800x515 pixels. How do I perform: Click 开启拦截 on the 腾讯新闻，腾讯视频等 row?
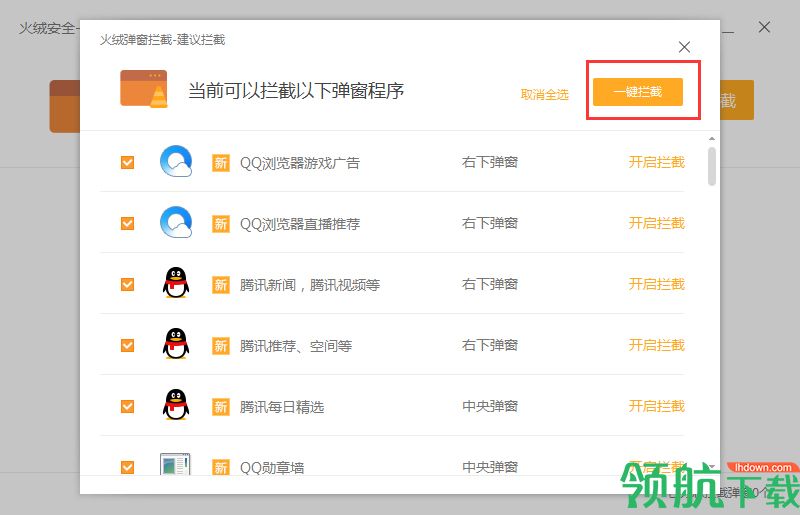coord(657,284)
